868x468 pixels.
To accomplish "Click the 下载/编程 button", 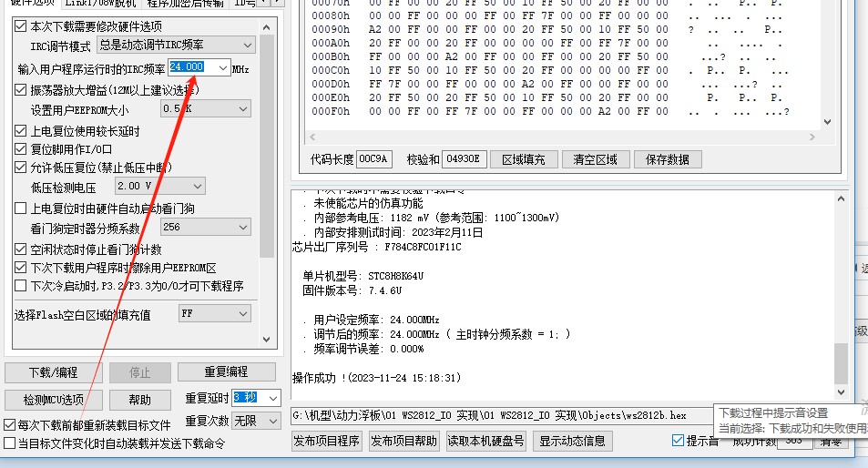I will coord(53,372).
